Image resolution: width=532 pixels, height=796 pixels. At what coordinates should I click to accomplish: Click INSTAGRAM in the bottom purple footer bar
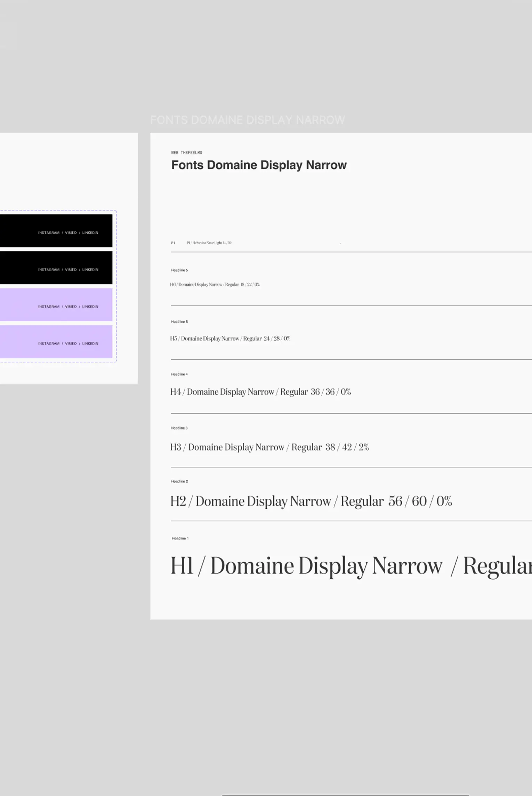(49, 343)
